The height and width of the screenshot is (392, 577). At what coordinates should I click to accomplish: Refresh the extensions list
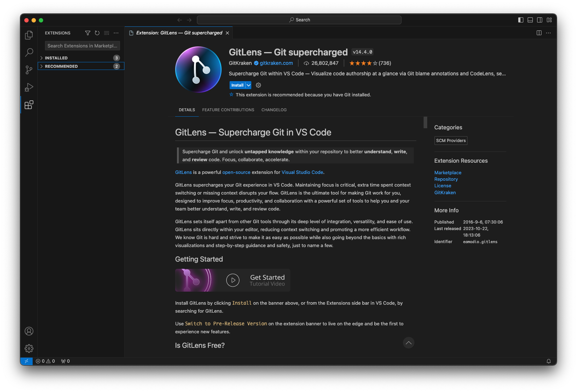pyautogui.click(x=97, y=33)
